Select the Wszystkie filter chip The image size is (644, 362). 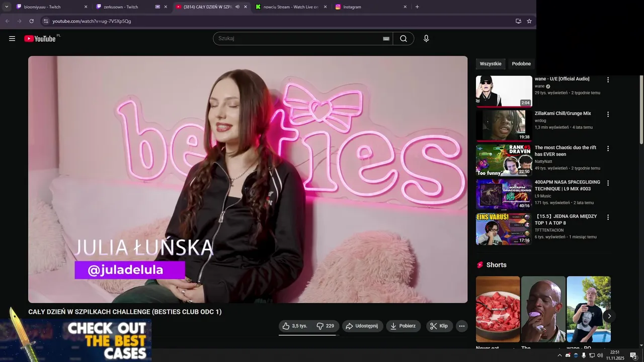pos(491,64)
